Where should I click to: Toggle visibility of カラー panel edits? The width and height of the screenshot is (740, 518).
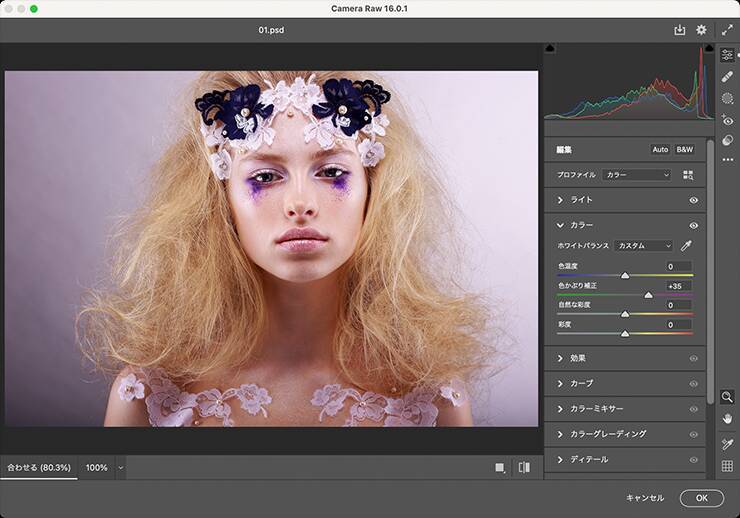pos(693,226)
